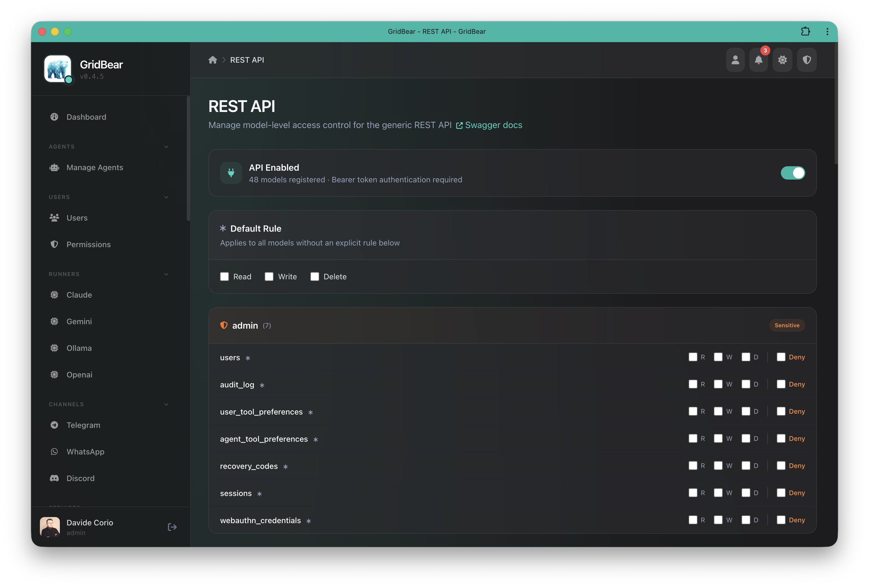Collapse the AGENTS sidebar section
The image size is (869, 588).
pyautogui.click(x=166, y=147)
